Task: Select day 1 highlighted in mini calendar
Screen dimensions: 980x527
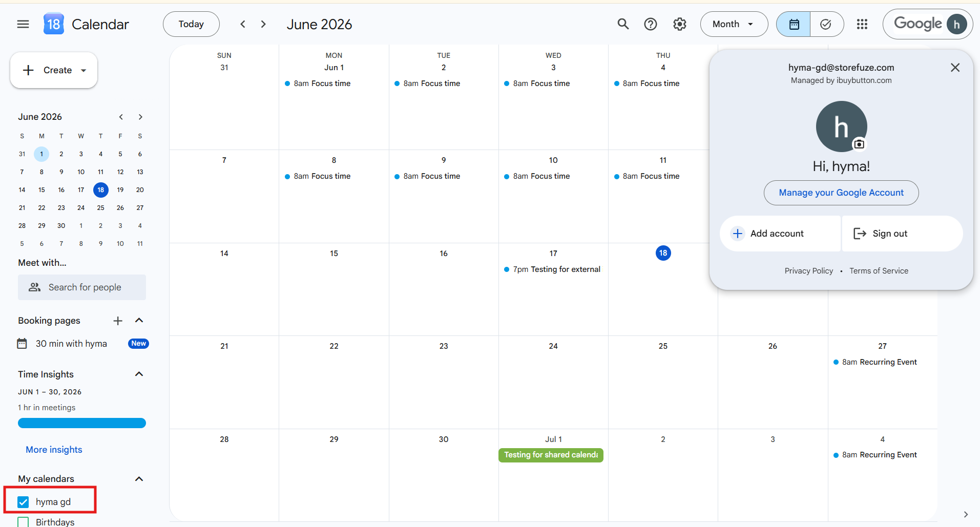Action: [41, 154]
